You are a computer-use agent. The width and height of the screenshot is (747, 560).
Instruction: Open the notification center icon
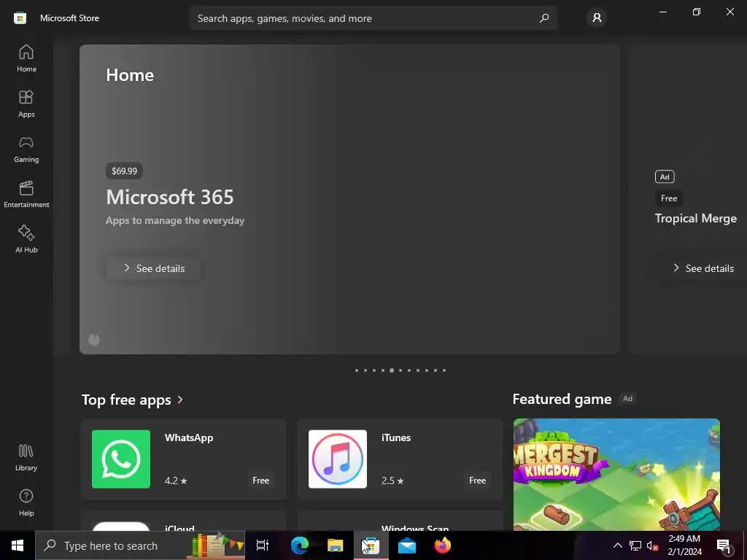pos(724,545)
